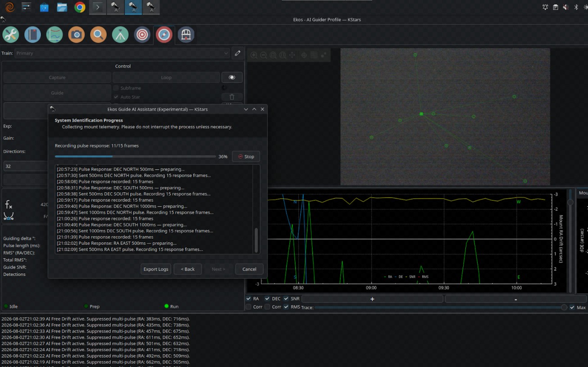
Task: Click the move arrows icon in guide view
Action: pyautogui.click(x=292, y=55)
